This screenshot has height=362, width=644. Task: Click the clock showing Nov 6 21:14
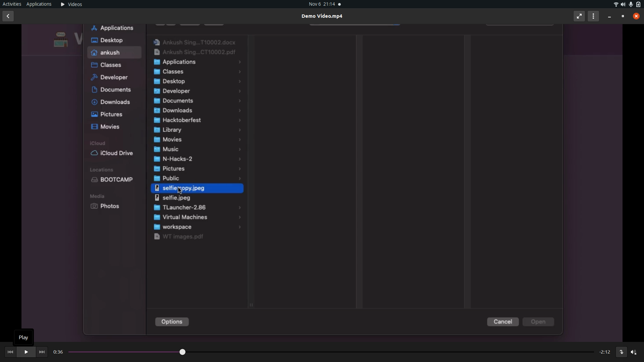pos(322,4)
